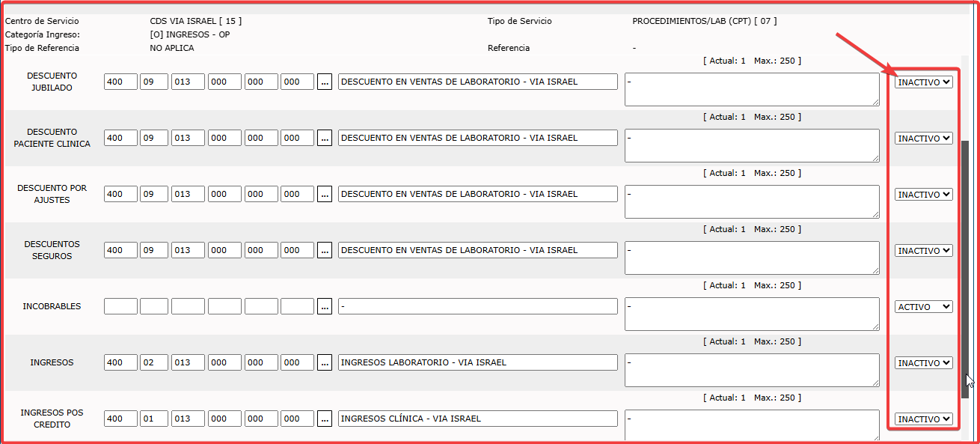Screen dimensions: 980x444
Task: Select status dropdown for DESCUENTO POR AJUSTES
Action: 924,195
